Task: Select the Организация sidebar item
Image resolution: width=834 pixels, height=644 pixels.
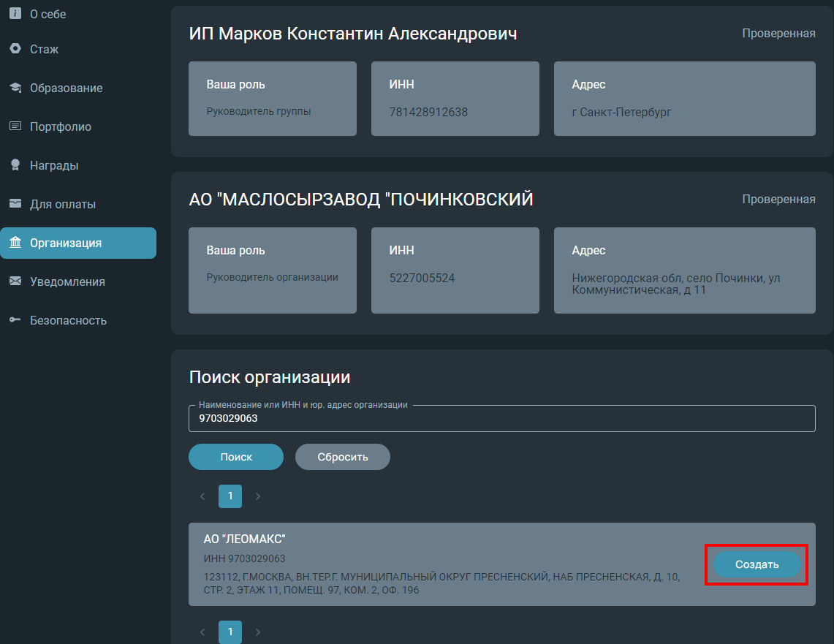Action: pos(78,243)
